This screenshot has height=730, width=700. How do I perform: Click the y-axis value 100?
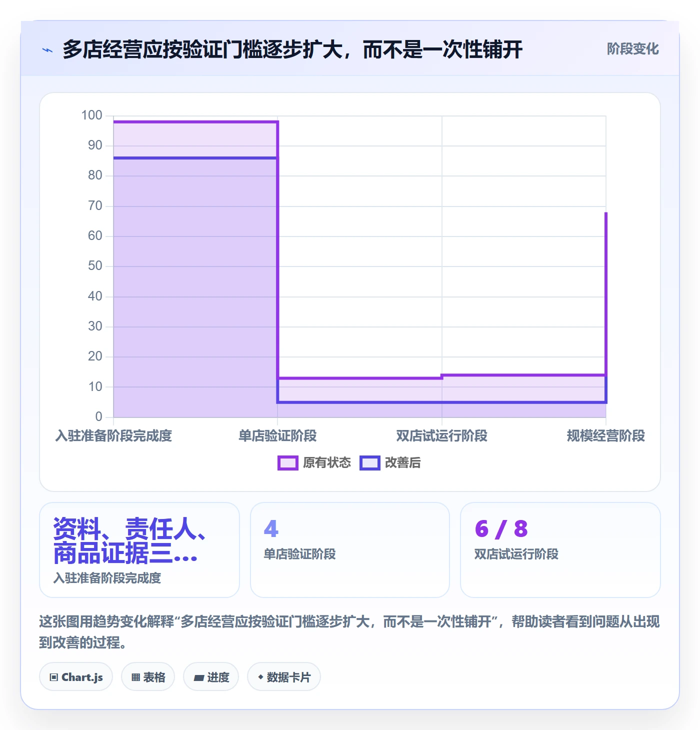[x=92, y=115]
